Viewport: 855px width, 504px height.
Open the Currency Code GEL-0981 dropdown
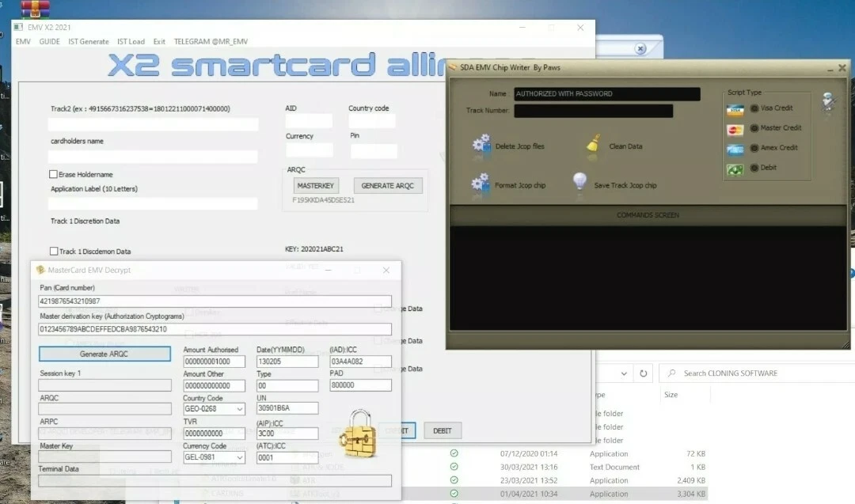pyautogui.click(x=239, y=457)
